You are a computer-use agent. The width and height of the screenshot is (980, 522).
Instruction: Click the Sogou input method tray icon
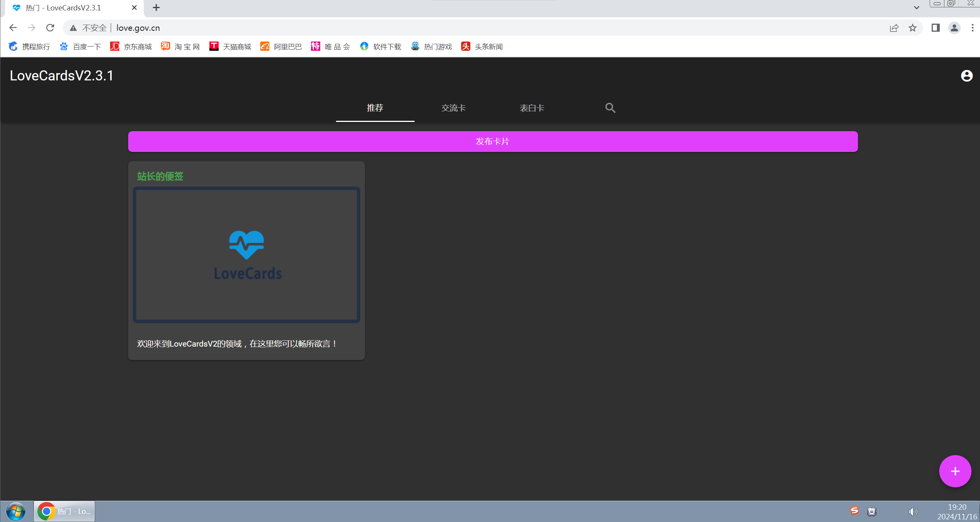(x=854, y=511)
